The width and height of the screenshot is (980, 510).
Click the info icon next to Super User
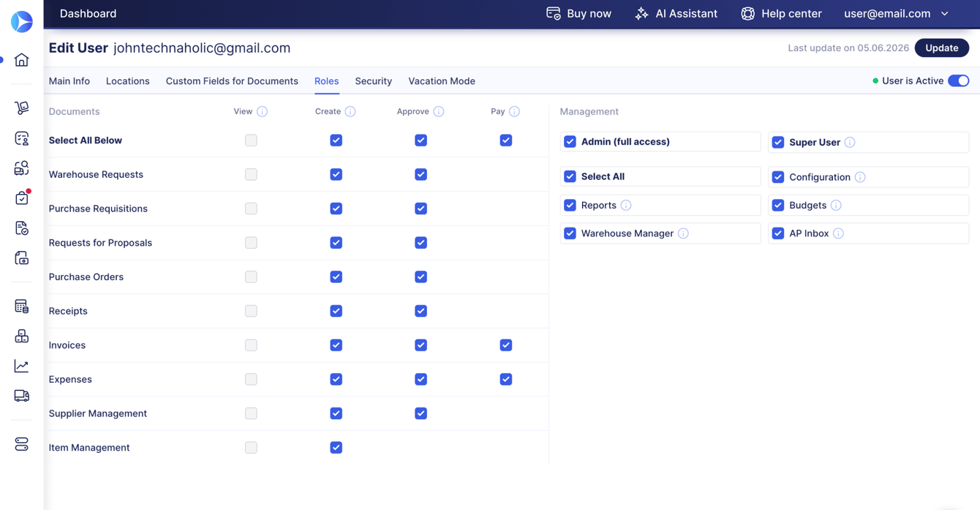point(850,142)
